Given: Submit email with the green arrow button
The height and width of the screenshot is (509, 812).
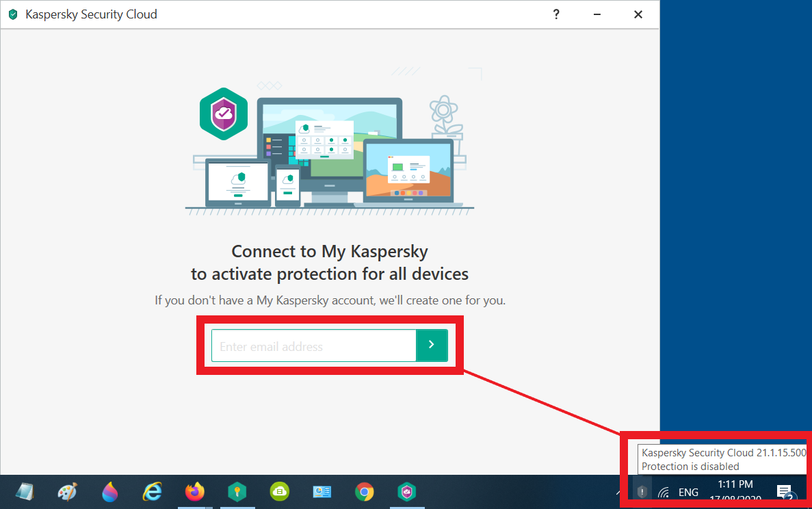Looking at the screenshot, I should (x=432, y=345).
